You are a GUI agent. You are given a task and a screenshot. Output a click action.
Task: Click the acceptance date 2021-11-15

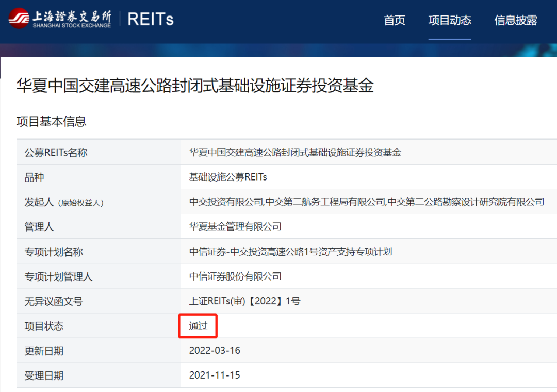(215, 375)
